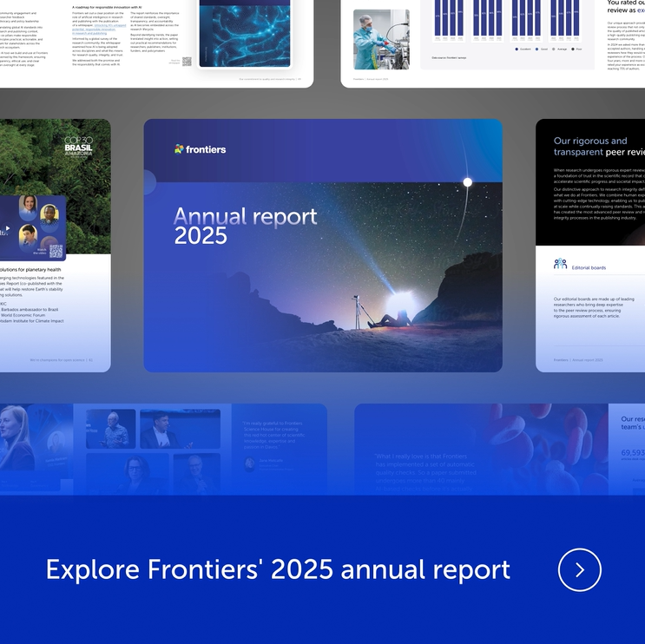Click the QR code beside 'Watch the video'

56,251
